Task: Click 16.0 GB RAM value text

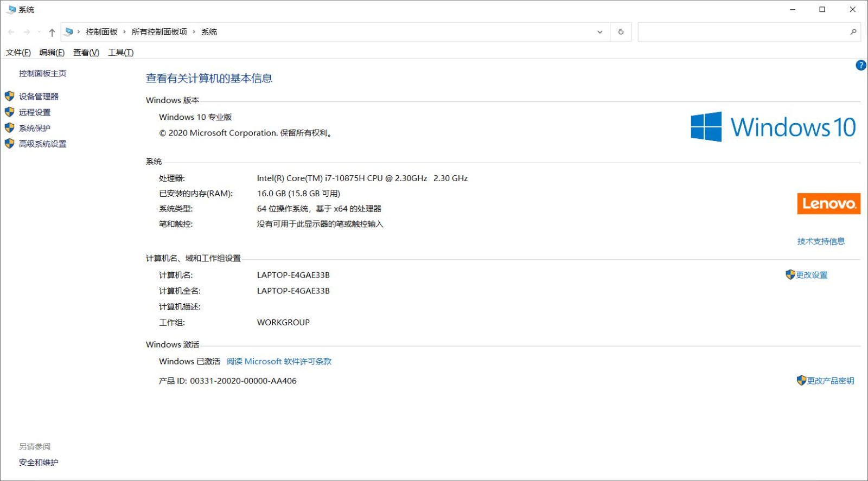Action: tap(298, 193)
